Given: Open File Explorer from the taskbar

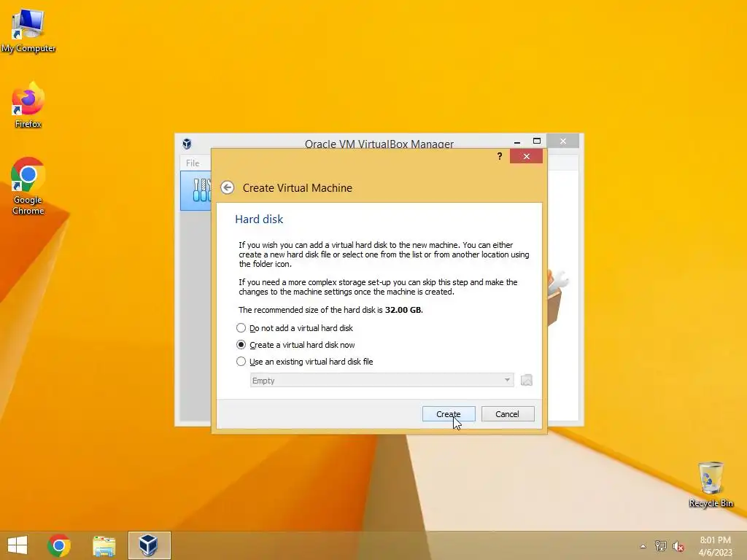Looking at the screenshot, I should coord(104,545).
